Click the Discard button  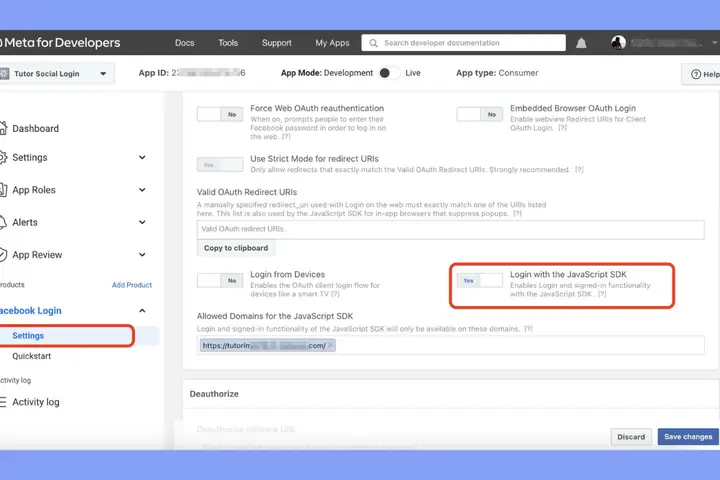[631, 437]
